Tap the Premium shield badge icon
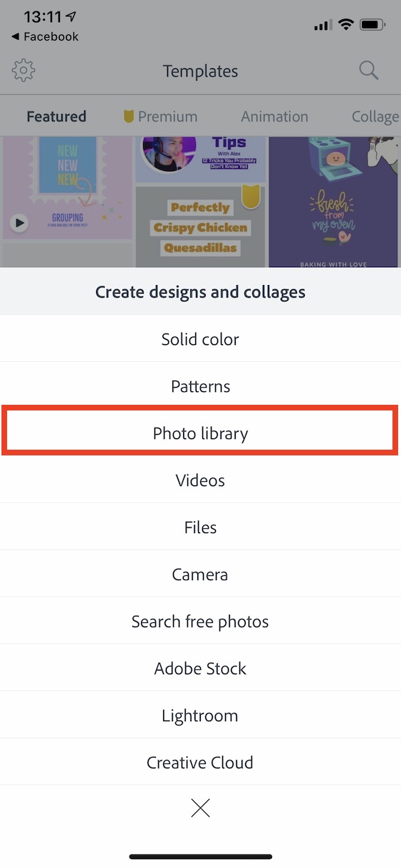The width and height of the screenshot is (401, 868). coord(128,116)
